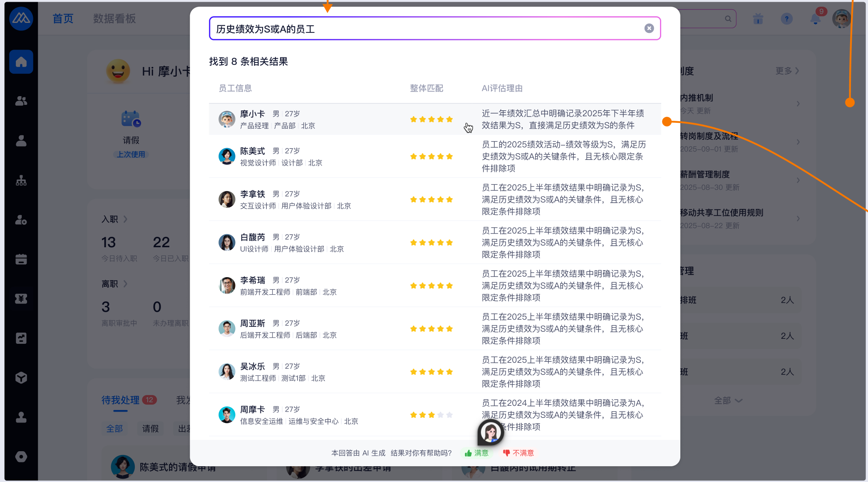Click five-star rating of 李希瑞
Image resolution: width=868 pixels, height=482 pixels.
coord(431,286)
